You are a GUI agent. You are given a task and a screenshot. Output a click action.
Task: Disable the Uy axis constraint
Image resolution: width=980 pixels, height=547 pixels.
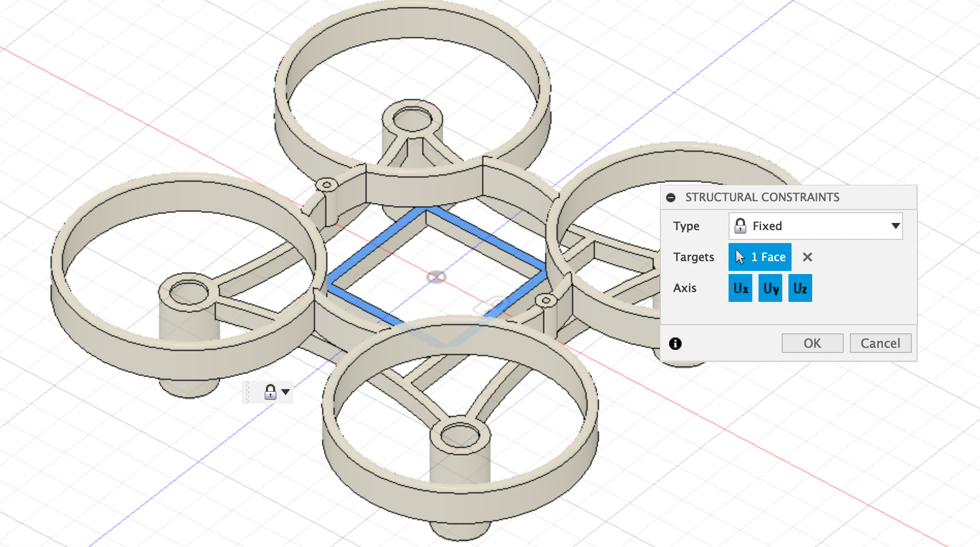pos(770,288)
